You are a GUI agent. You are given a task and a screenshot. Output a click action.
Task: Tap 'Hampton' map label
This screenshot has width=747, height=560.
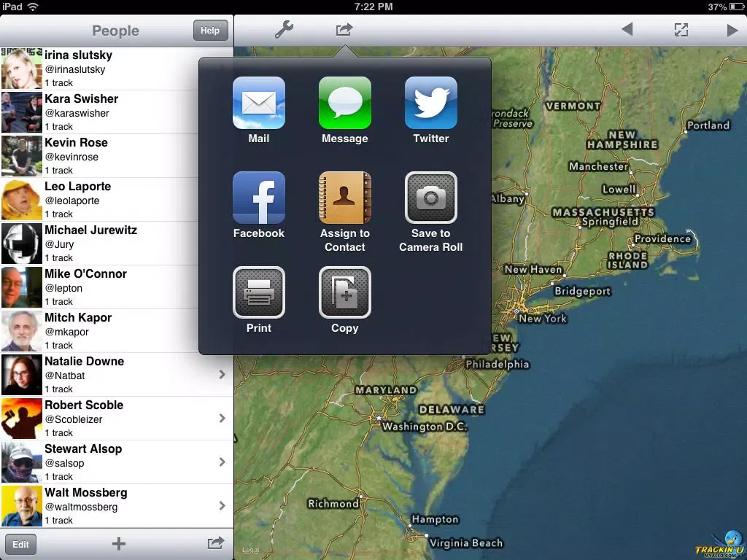tap(435, 519)
